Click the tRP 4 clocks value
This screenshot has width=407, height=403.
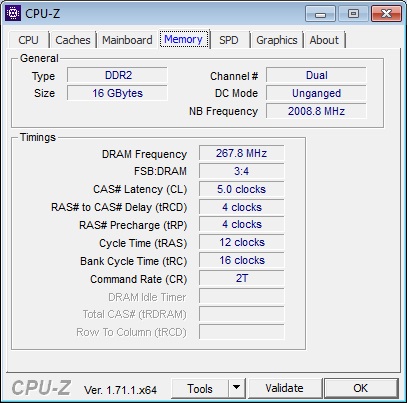[x=242, y=224]
